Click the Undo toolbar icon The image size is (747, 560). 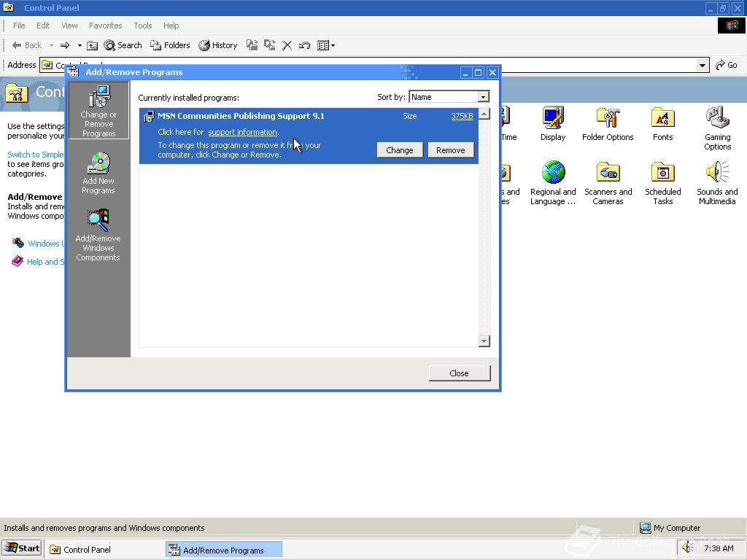(304, 45)
